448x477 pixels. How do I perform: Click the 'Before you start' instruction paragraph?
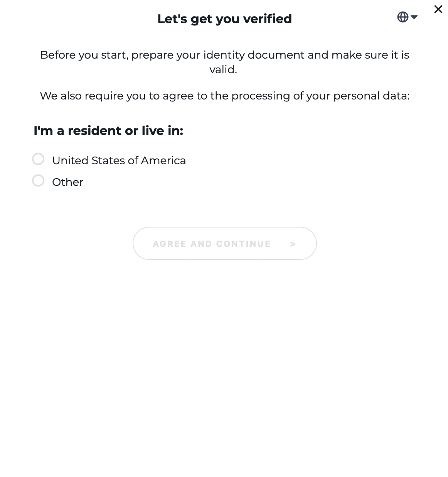coord(224,55)
